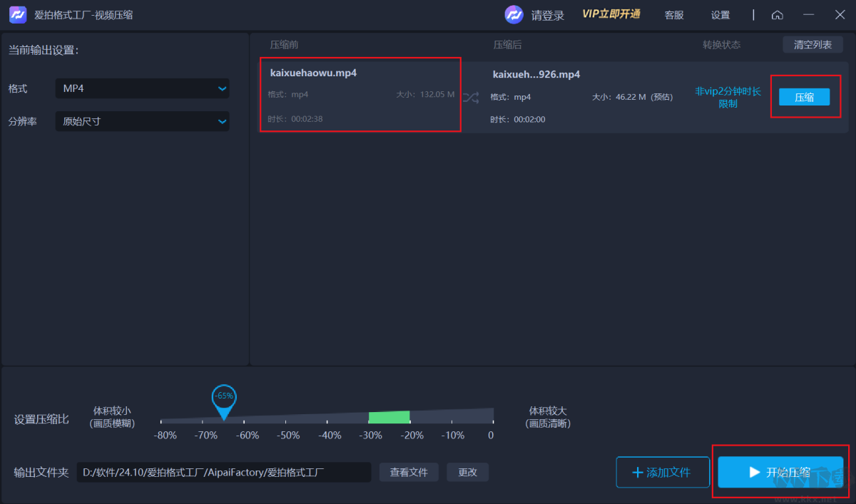The width and height of the screenshot is (856, 504).
Task: Open the 设置 settings menu
Action: pos(720,14)
